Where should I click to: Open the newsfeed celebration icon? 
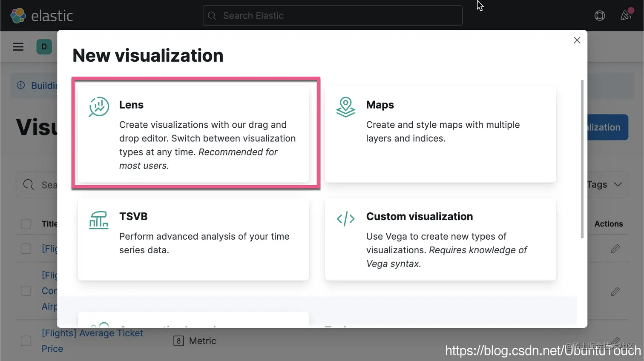626,15
